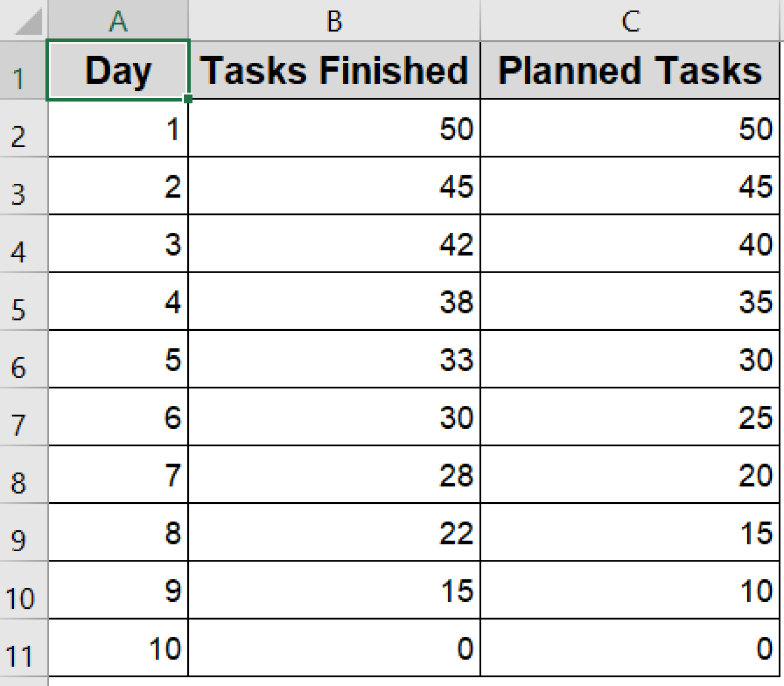This screenshot has width=784, height=686.
Task: Click the fill handle of cell A1
Action: pyautogui.click(x=188, y=97)
